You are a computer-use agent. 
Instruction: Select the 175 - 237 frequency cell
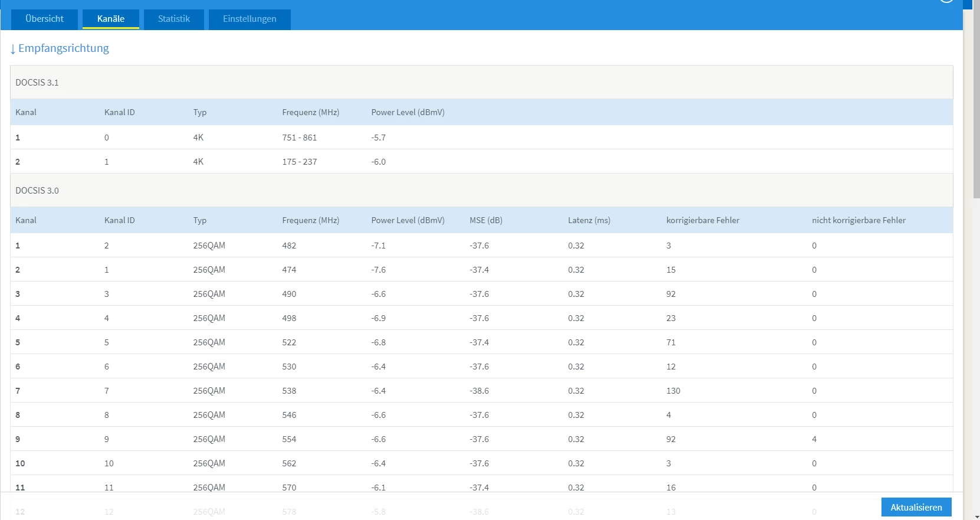pyautogui.click(x=300, y=162)
